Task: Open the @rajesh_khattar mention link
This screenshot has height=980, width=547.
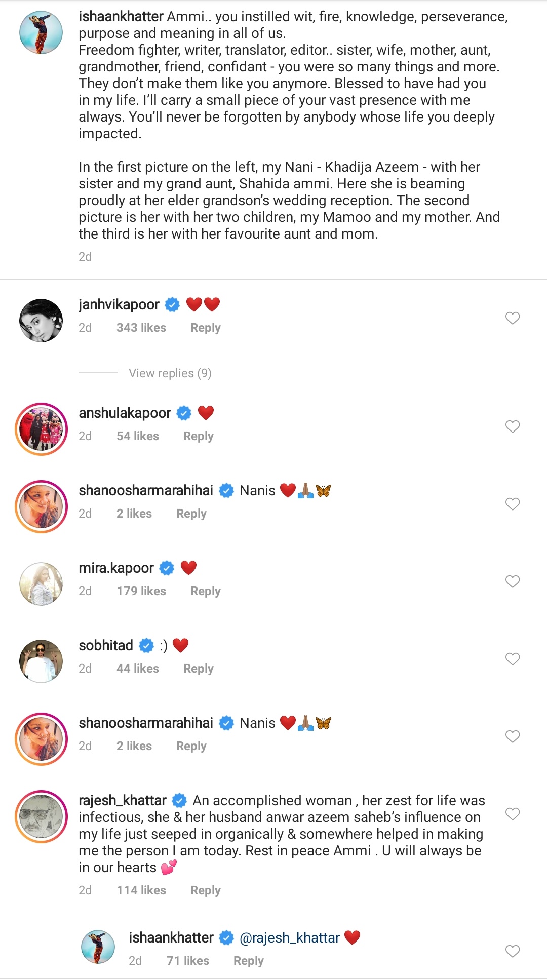Action: coord(290,937)
